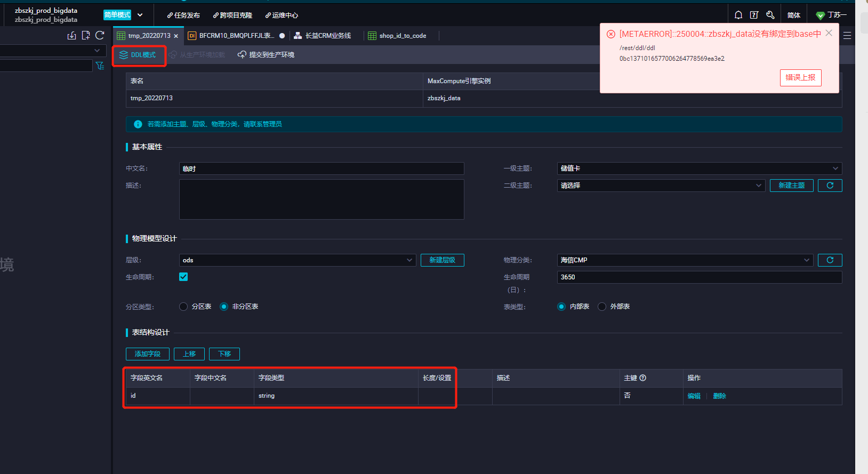868x474 pixels.
Task: Click the zbszkj_prod_bigdata project name
Action: tap(46, 10)
